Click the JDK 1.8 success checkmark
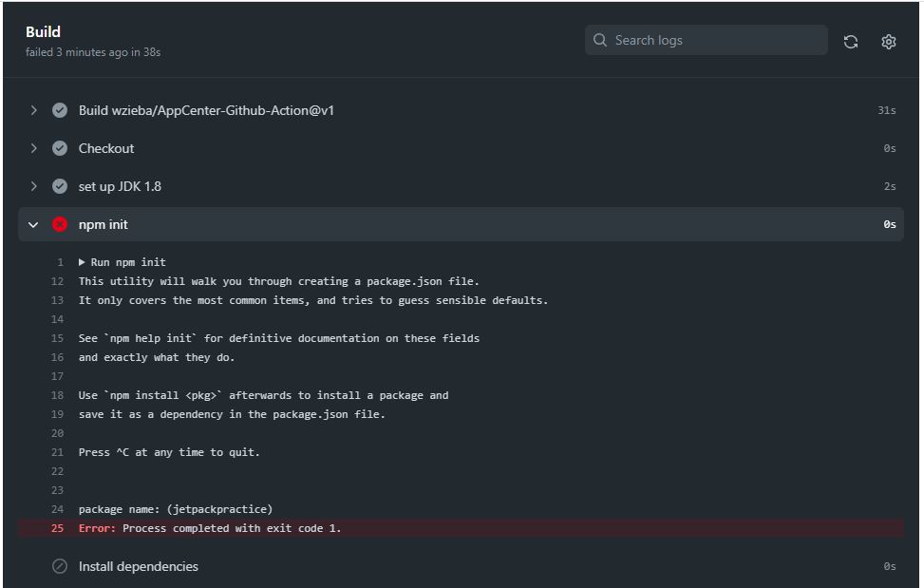 pyautogui.click(x=60, y=186)
